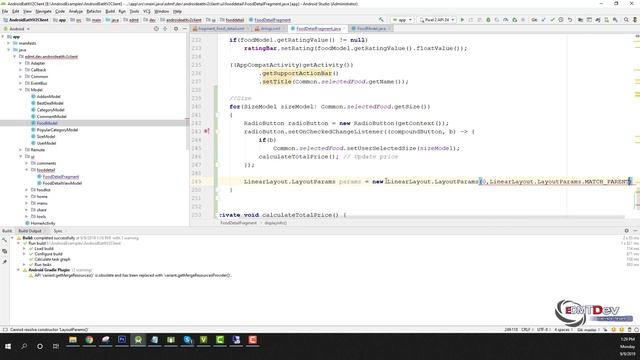Click the green Run app button
Image resolution: width=640 pixels, height=360 pixels.
(x=462, y=20)
